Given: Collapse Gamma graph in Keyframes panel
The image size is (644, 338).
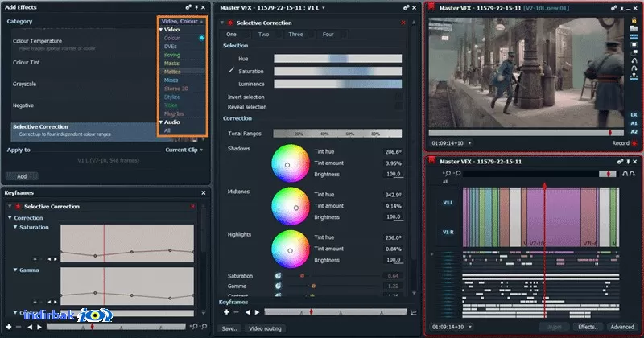Looking at the screenshot, I should (15, 270).
